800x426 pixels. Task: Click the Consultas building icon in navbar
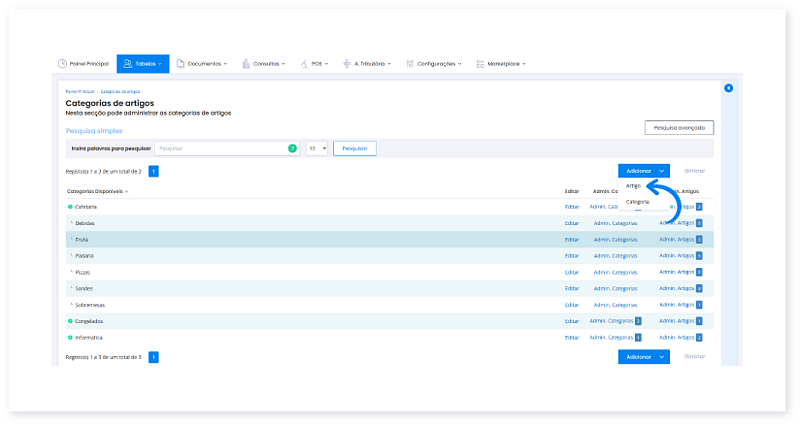click(245, 64)
